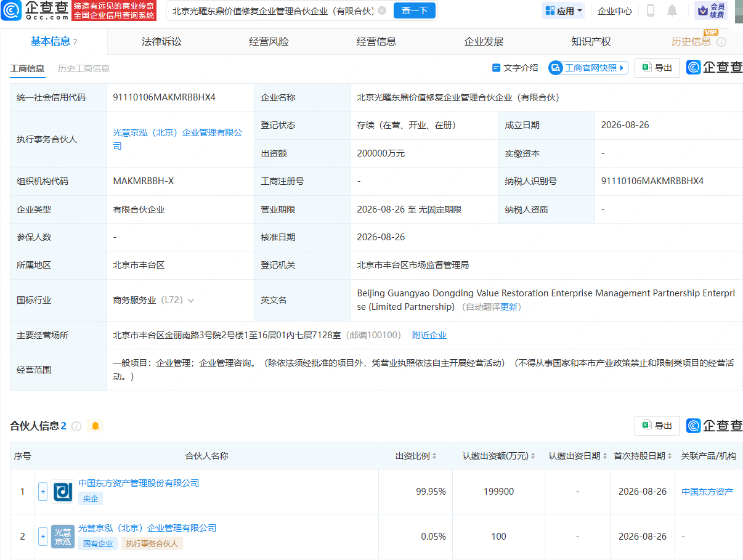Switch to the 法律诉讼 tab

[161, 42]
